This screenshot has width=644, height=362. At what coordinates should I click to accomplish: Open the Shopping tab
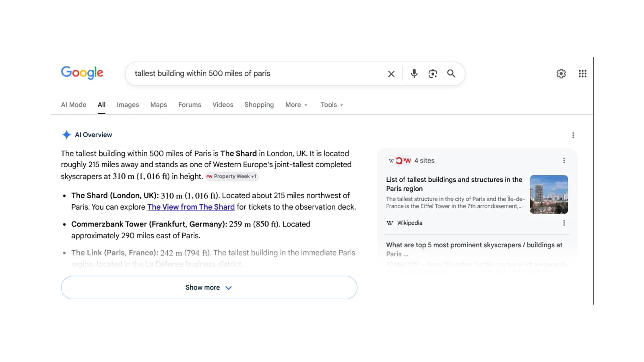(259, 105)
